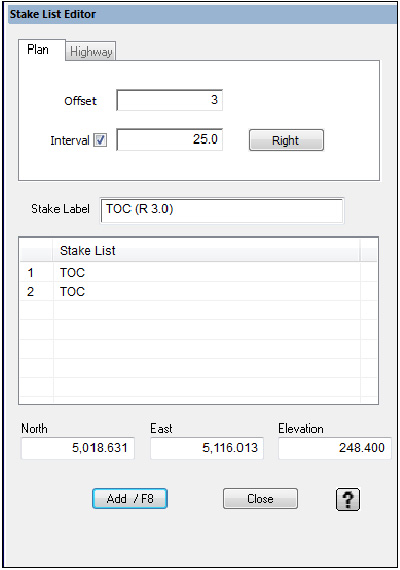Click the Add / F8 button
Viewport: 400px width, 570px height.
[x=130, y=498]
